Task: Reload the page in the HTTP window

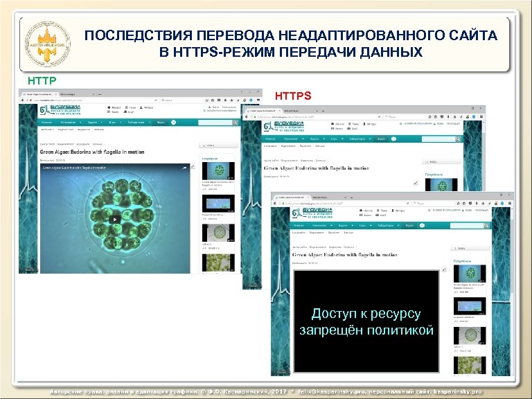Action: pyautogui.click(x=156, y=100)
